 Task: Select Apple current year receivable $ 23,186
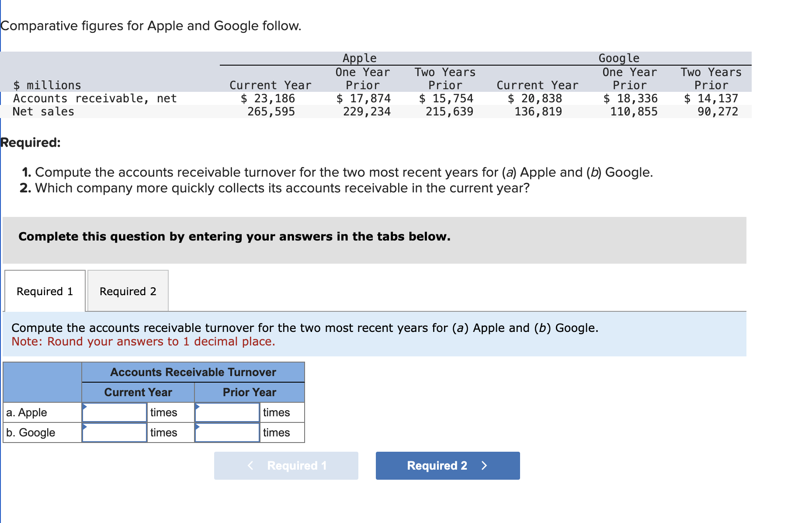[268, 98]
